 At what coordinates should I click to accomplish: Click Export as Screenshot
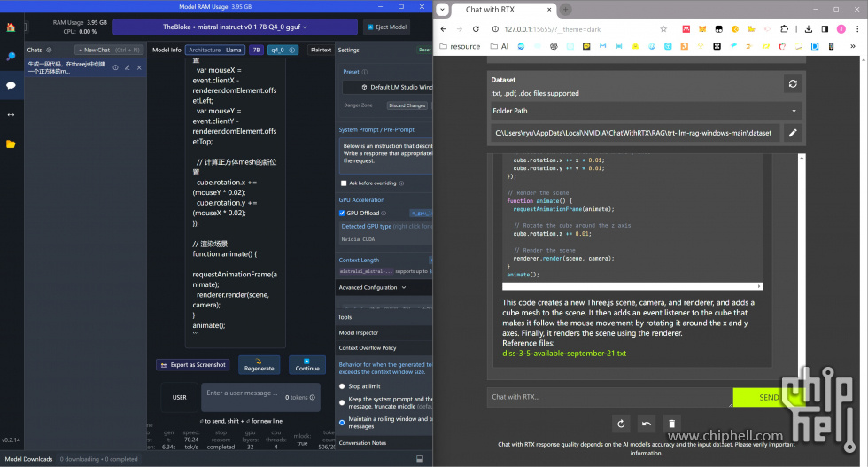click(x=193, y=365)
